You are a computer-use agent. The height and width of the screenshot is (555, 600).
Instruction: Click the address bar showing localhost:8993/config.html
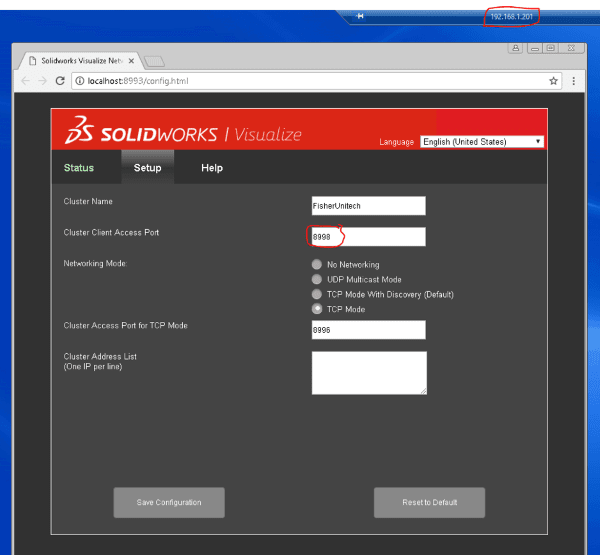(316, 81)
